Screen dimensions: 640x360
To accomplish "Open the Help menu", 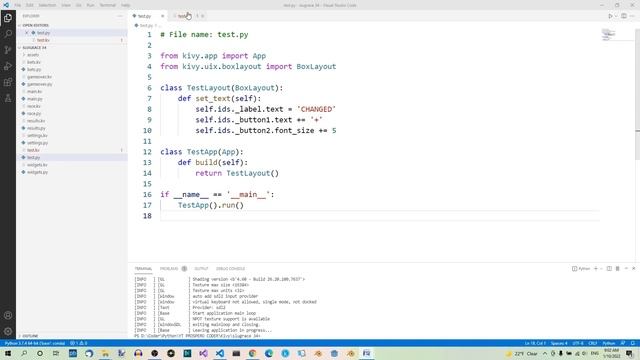I will pyautogui.click(x=126, y=5).
